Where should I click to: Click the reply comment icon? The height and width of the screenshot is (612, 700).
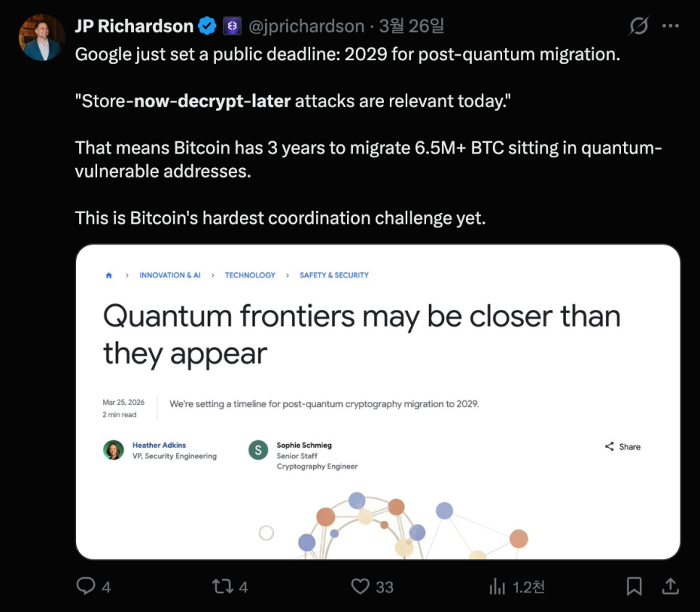point(86,586)
